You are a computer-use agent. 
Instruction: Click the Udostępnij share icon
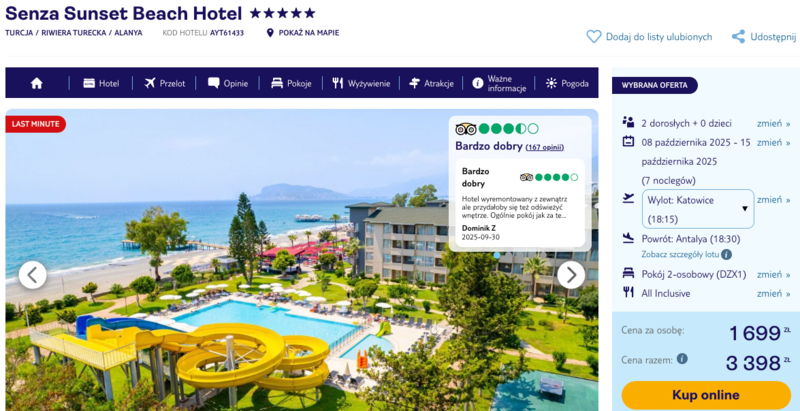coord(738,37)
